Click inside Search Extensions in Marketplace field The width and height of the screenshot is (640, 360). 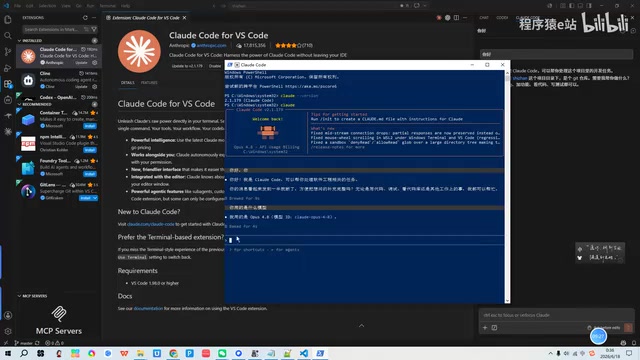[52, 29]
